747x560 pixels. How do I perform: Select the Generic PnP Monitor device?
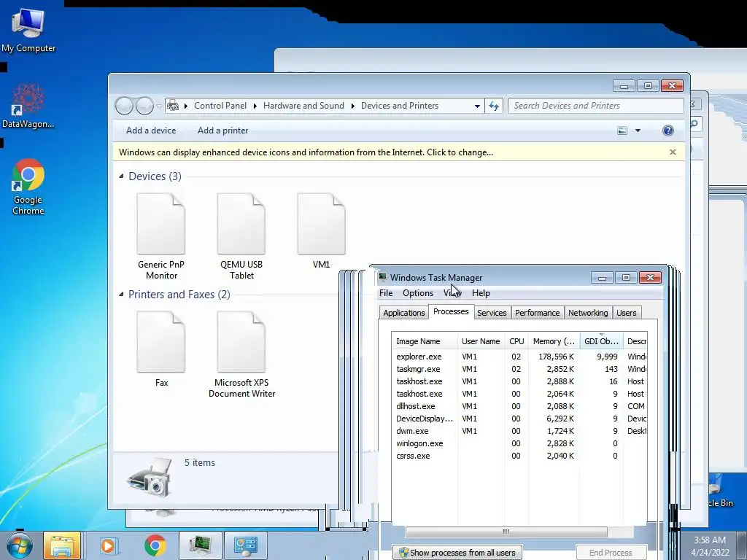tap(161, 237)
